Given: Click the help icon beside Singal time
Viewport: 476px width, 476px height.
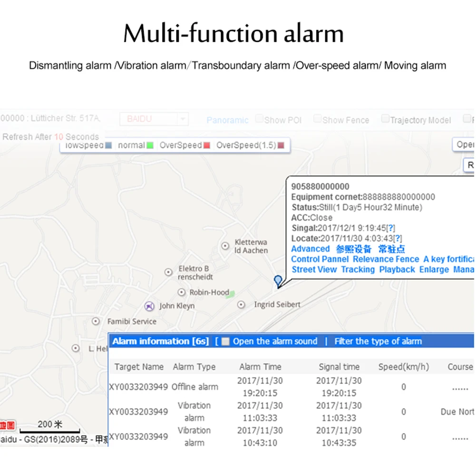Looking at the screenshot, I should (391, 228).
